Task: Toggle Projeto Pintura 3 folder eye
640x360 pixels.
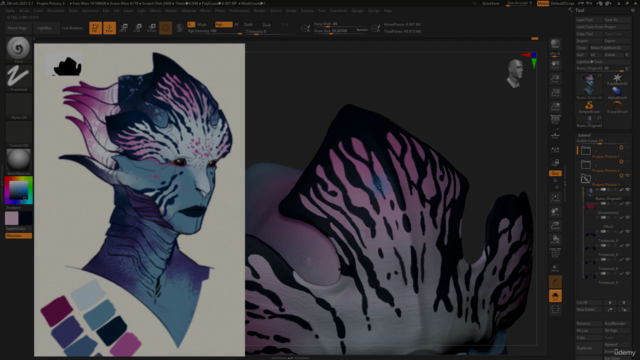Action: [x=628, y=176]
